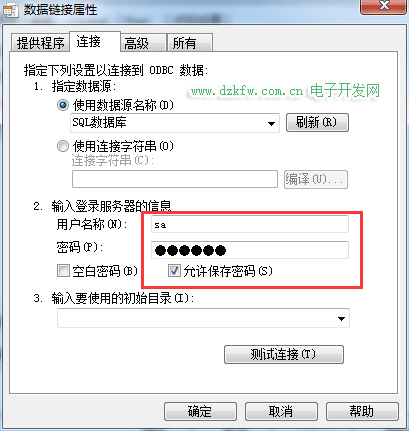Open the 初始目录 dropdown arrow

click(341, 318)
